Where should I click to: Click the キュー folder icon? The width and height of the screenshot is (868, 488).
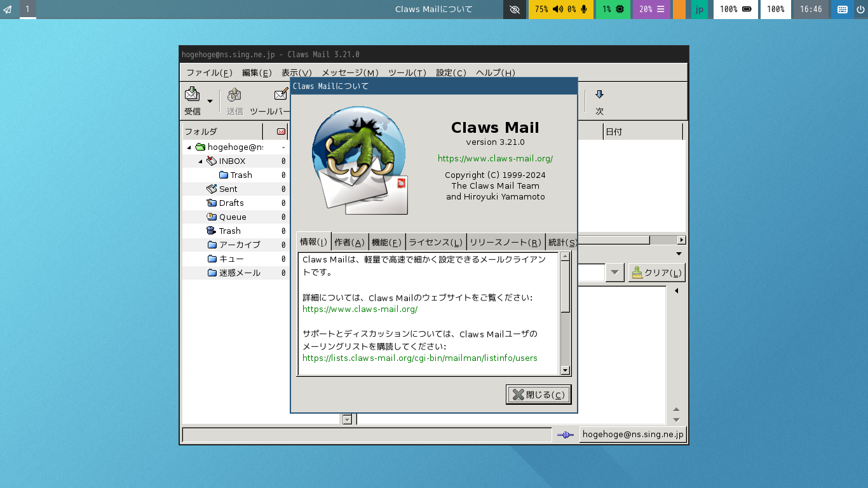212,259
